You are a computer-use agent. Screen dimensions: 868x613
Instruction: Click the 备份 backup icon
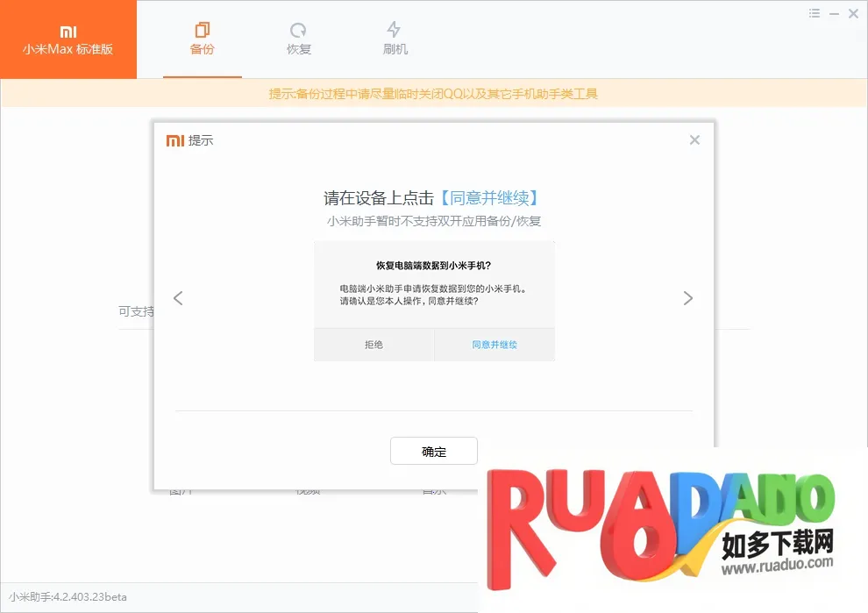point(202,30)
